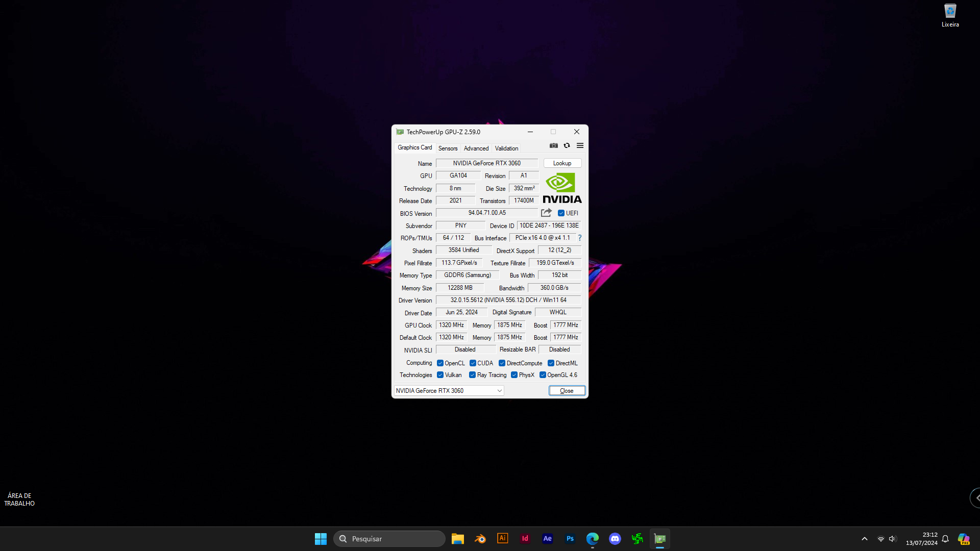The image size is (980, 551).
Task: Click the Shaders value 3584 Unified
Action: [463, 250]
